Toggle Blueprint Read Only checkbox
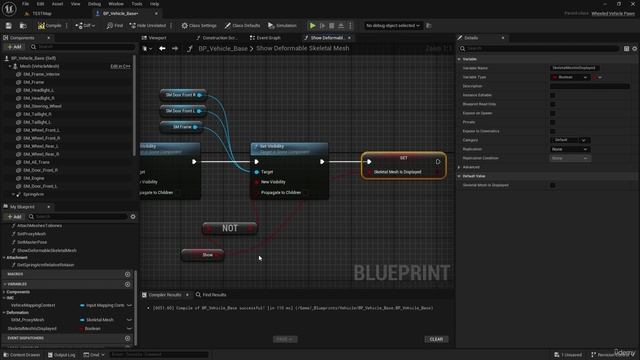The height and width of the screenshot is (360, 640). 553,104
